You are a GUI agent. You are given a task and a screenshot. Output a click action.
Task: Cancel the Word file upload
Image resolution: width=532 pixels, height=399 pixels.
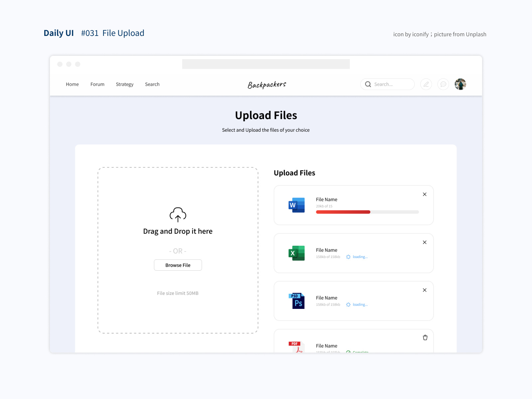[x=425, y=194]
